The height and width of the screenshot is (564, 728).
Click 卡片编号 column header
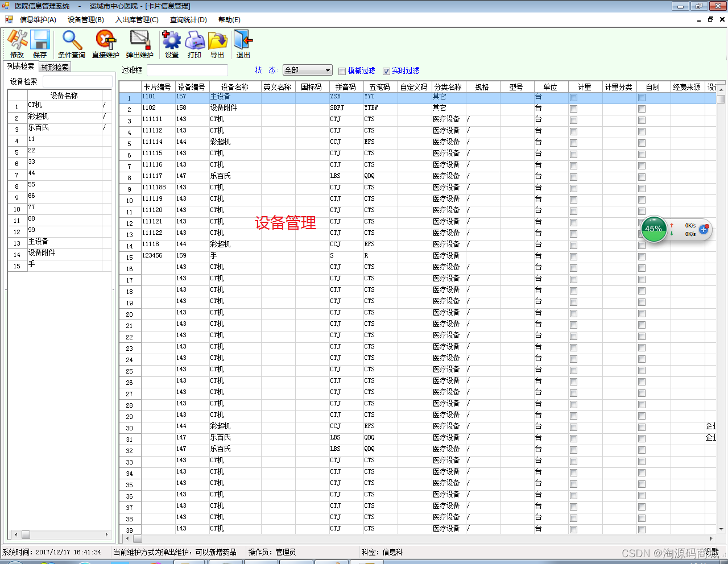158,87
